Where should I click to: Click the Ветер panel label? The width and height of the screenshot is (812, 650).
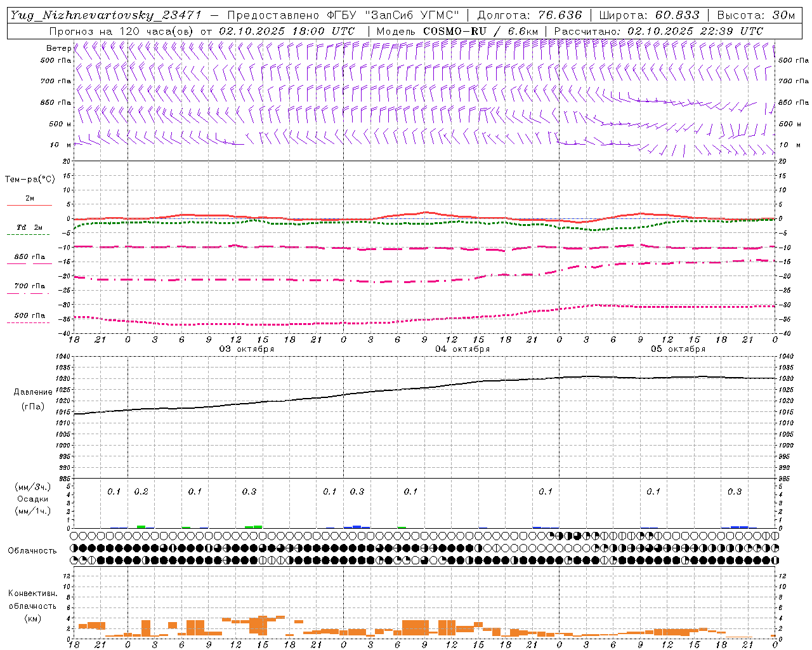click(x=58, y=48)
